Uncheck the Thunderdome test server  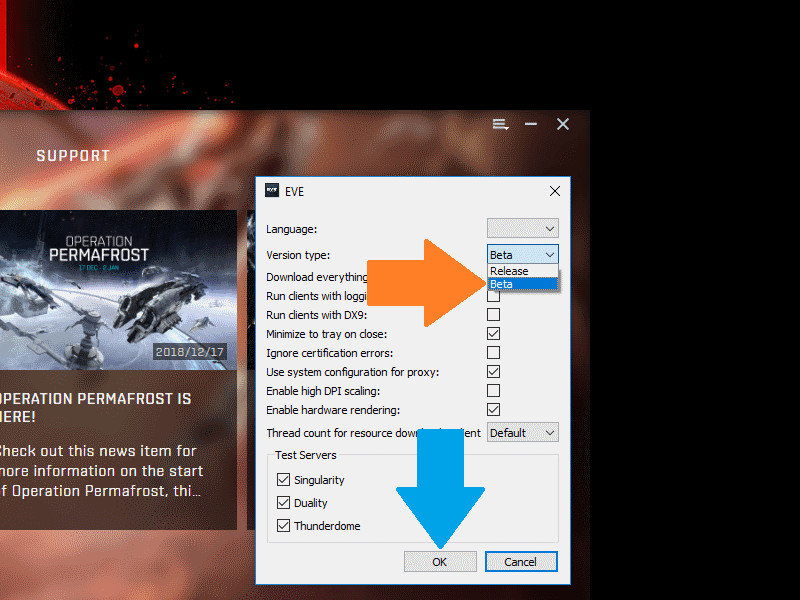tap(284, 526)
